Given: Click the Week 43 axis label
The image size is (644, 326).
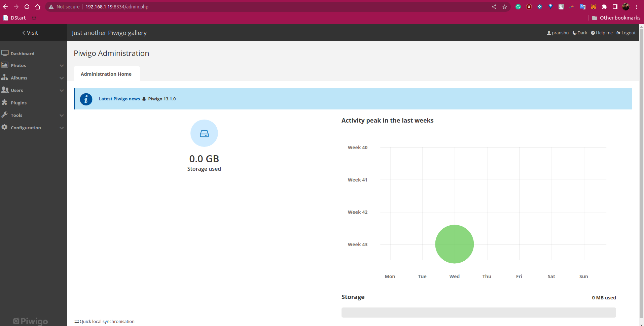Looking at the screenshot, I should point(358,244).
